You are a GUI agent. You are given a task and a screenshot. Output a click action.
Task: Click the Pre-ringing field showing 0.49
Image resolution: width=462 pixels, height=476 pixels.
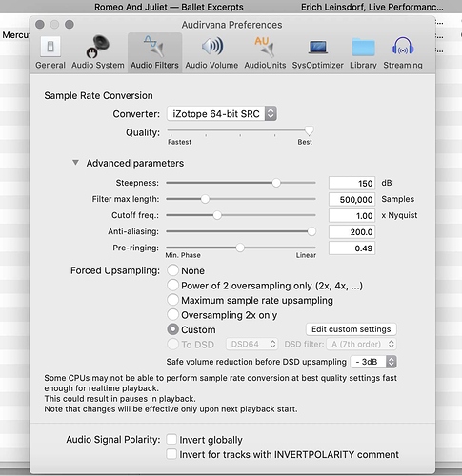point(352,248)
